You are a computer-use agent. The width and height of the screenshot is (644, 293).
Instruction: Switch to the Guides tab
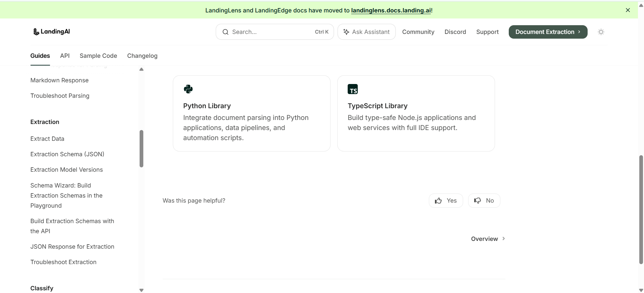[40, 56]
